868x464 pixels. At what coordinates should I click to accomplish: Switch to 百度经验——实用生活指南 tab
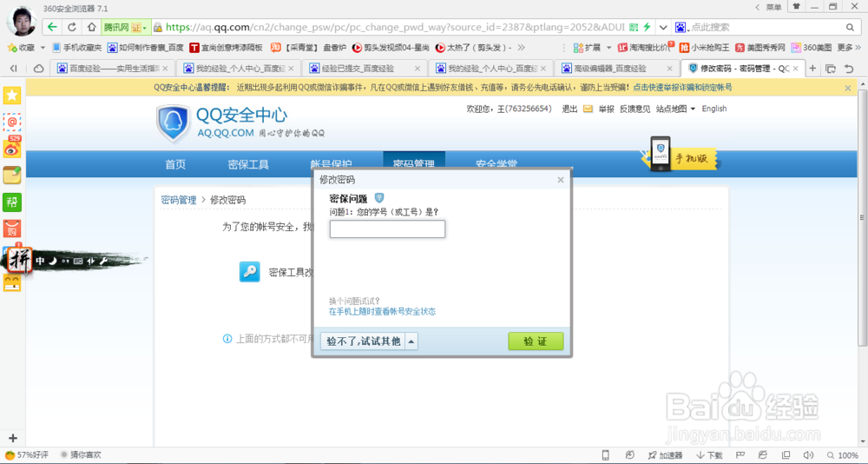coord(112,68)
